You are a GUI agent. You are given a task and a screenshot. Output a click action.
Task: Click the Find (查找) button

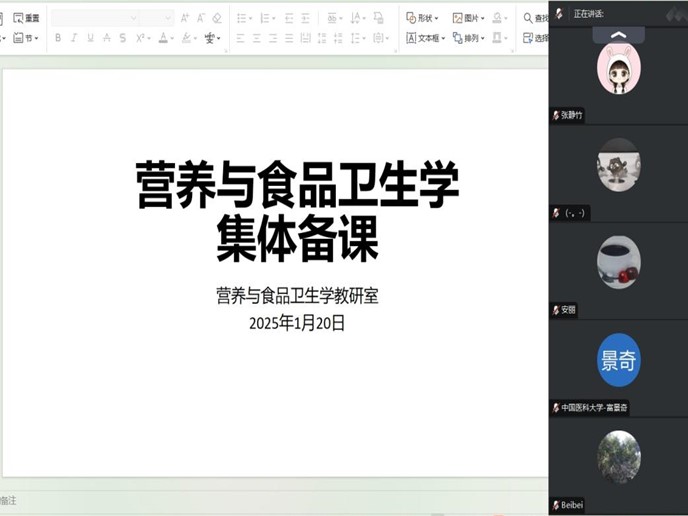tap(536, 18)
